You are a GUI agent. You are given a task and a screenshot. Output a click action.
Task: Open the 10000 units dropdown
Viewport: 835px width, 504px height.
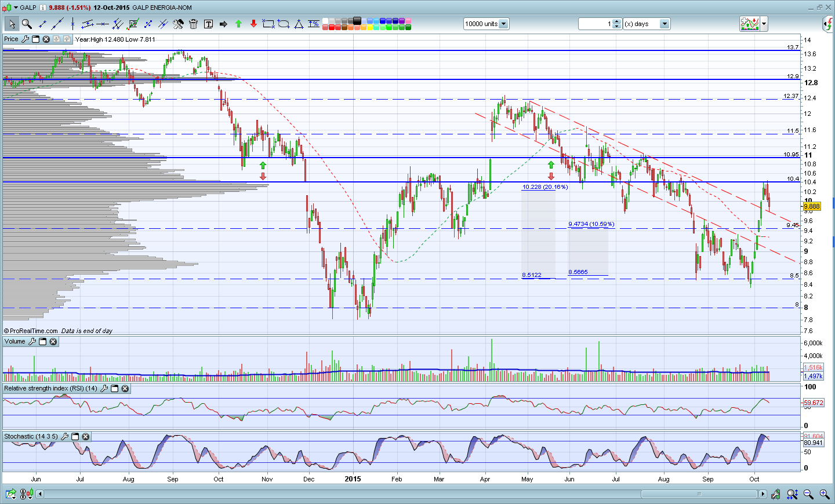click(503, 24)
